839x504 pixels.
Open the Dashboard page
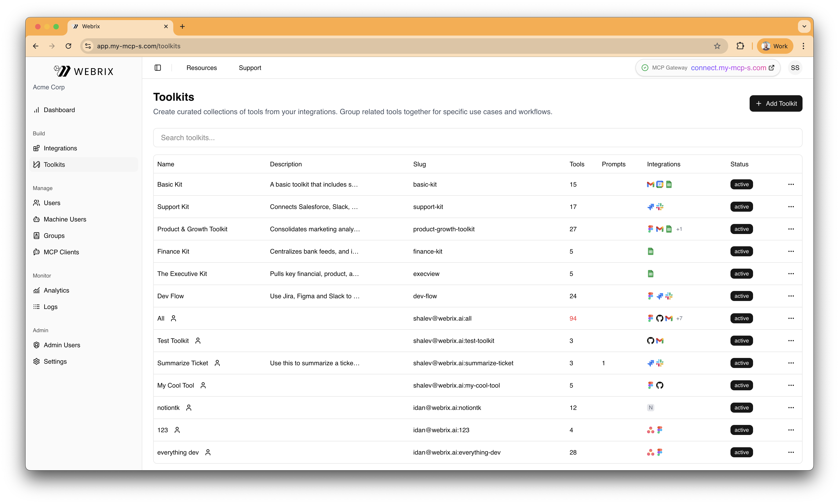pos(59,110)
